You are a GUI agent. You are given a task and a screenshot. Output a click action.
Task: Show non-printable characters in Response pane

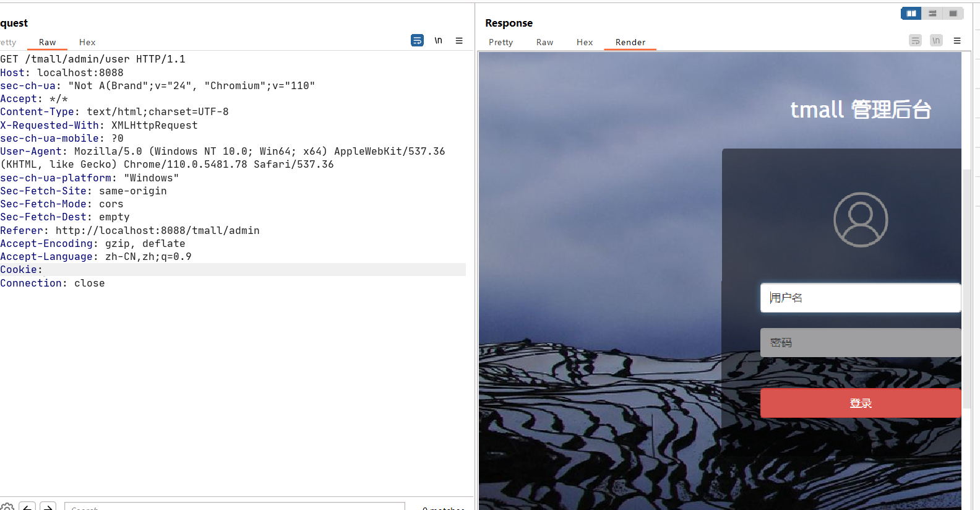[x=936, y=40]
